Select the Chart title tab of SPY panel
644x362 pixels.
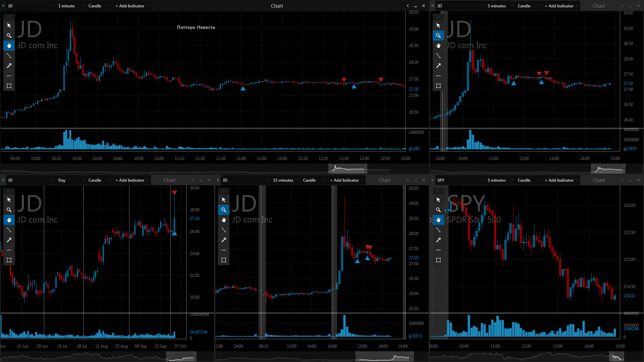599,180
